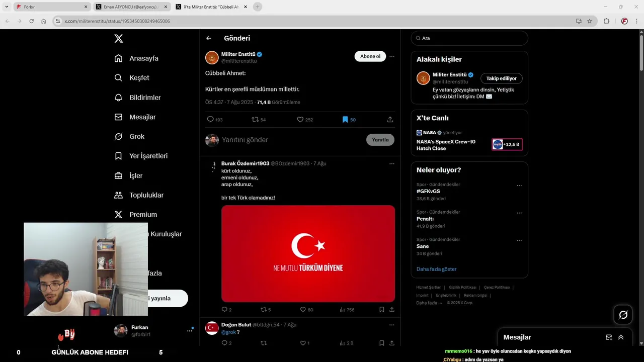Open the Turkish flag image in Burak's reply

[308, 253]
